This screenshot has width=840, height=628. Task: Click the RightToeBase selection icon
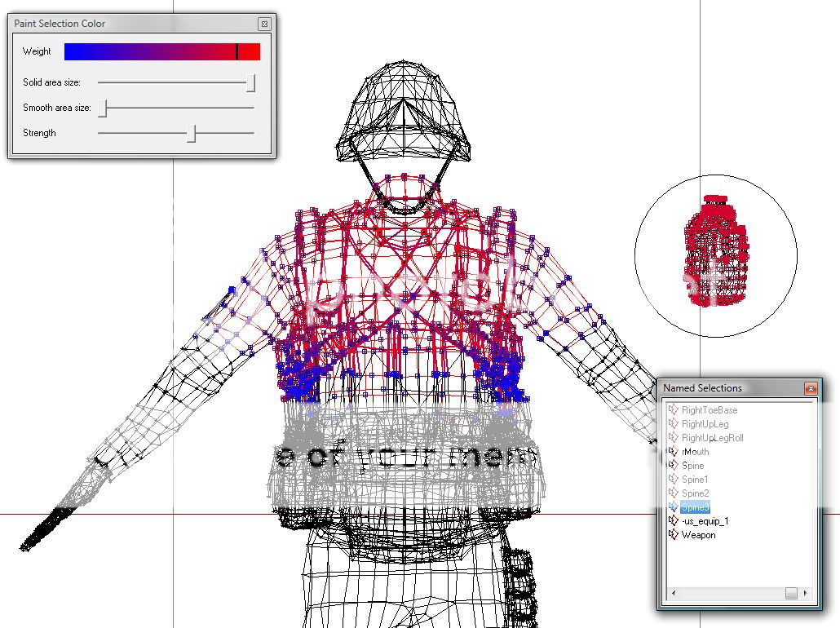click(674, 410)
